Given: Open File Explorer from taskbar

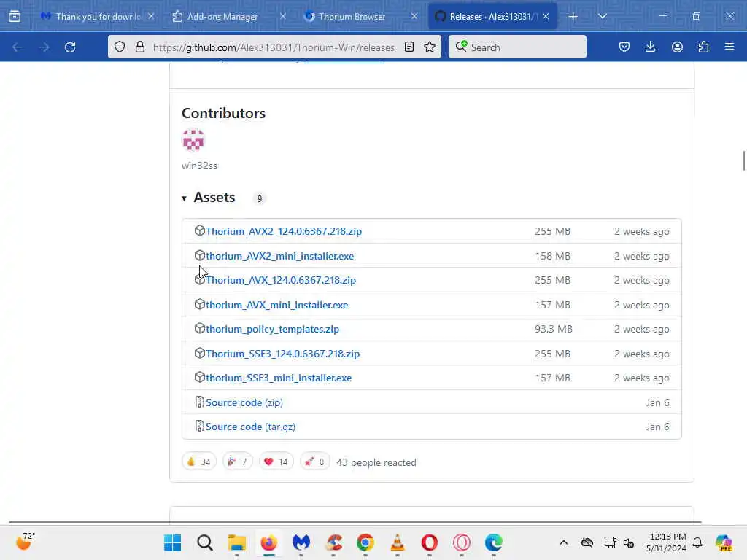Looking at the screenshot, I should tap(237, 542).
